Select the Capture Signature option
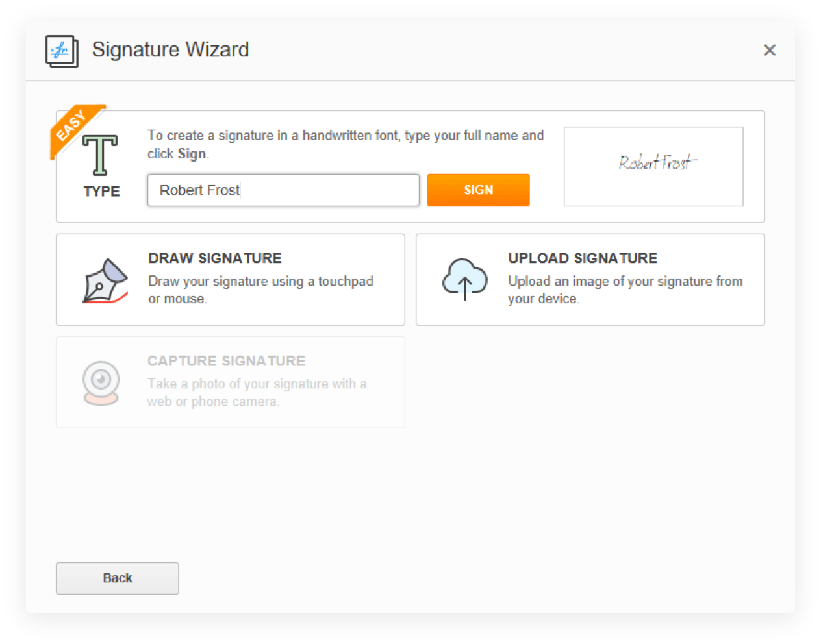The image size is (821, 644). pos(231,382)
